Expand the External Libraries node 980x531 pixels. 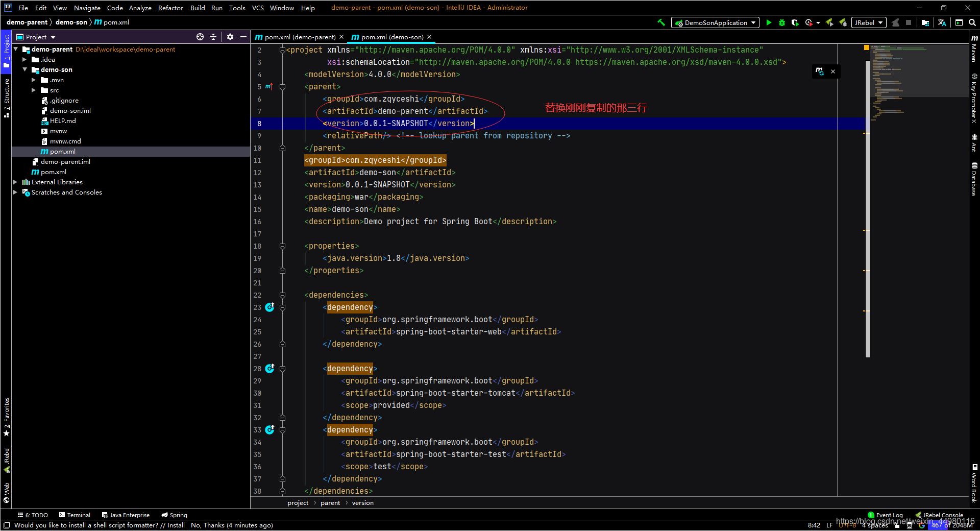(15, 182)
